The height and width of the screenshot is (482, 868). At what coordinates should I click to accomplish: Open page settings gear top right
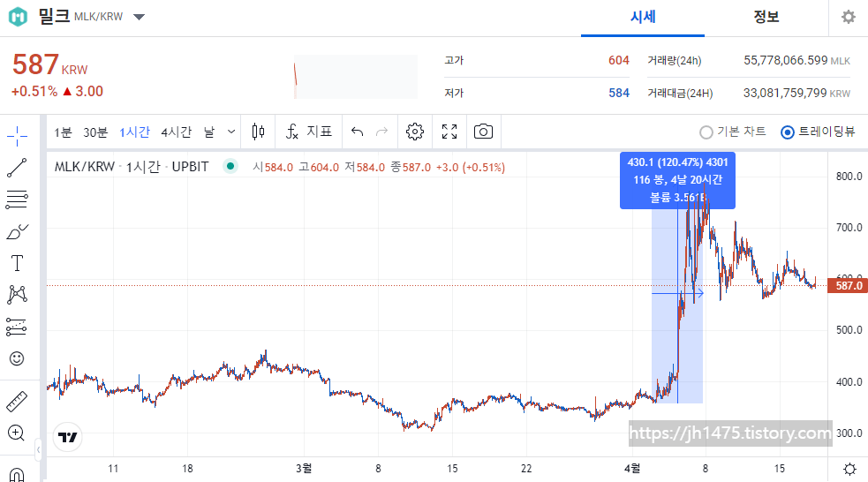click(848, 17)
